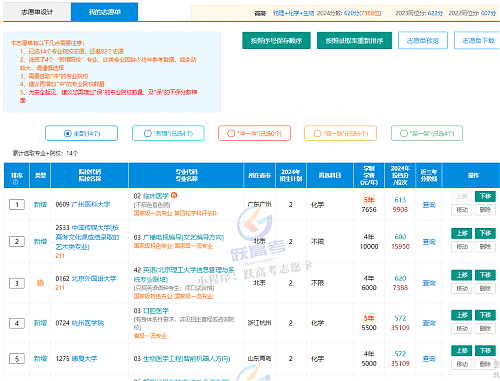Select the "冲一冲" (已选0个) radio filter
This screenshot has width=500, height=381.
[x=254, y=133]
